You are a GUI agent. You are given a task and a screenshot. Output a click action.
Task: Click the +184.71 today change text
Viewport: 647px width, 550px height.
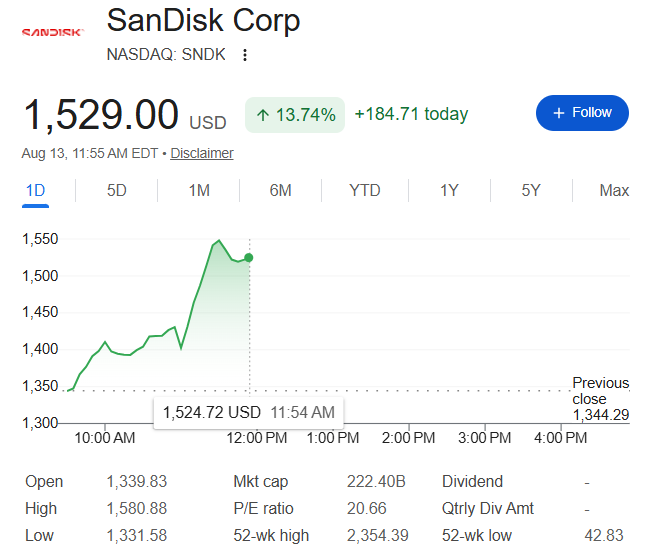(x=411, y=114)
